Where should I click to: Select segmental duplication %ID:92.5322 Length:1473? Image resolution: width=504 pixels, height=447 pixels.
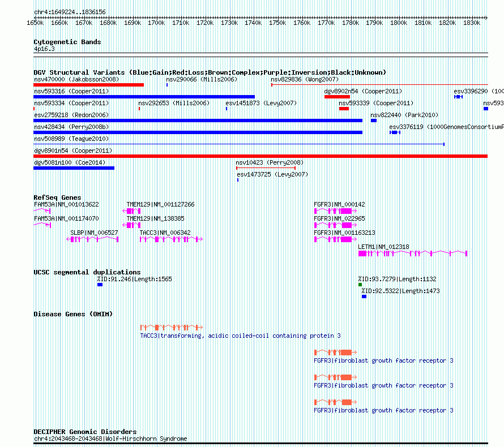(x=364, y=296)
